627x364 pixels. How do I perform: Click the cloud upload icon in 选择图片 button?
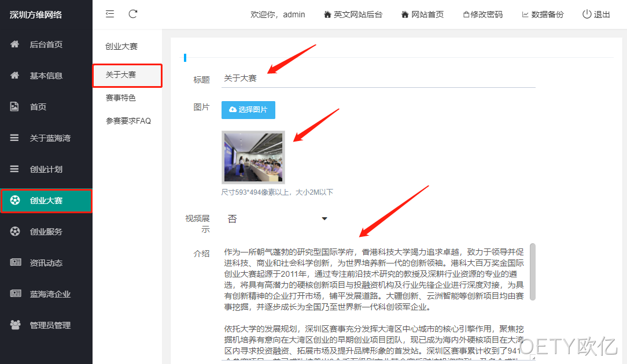coord(233,109)
